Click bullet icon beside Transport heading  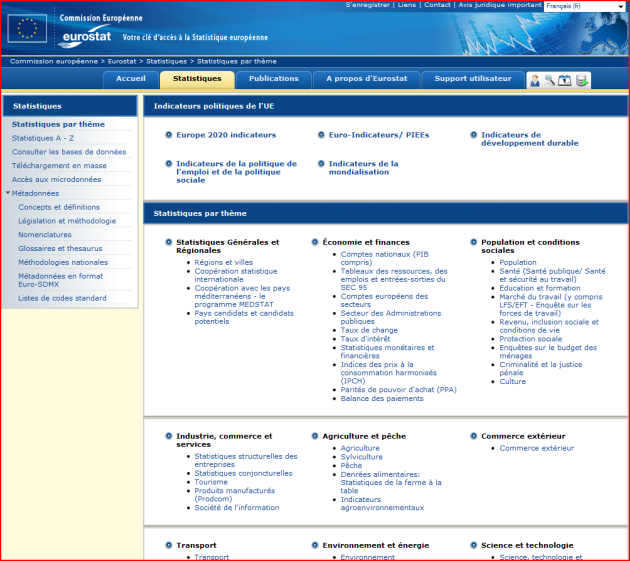click(x=169, y=545)
